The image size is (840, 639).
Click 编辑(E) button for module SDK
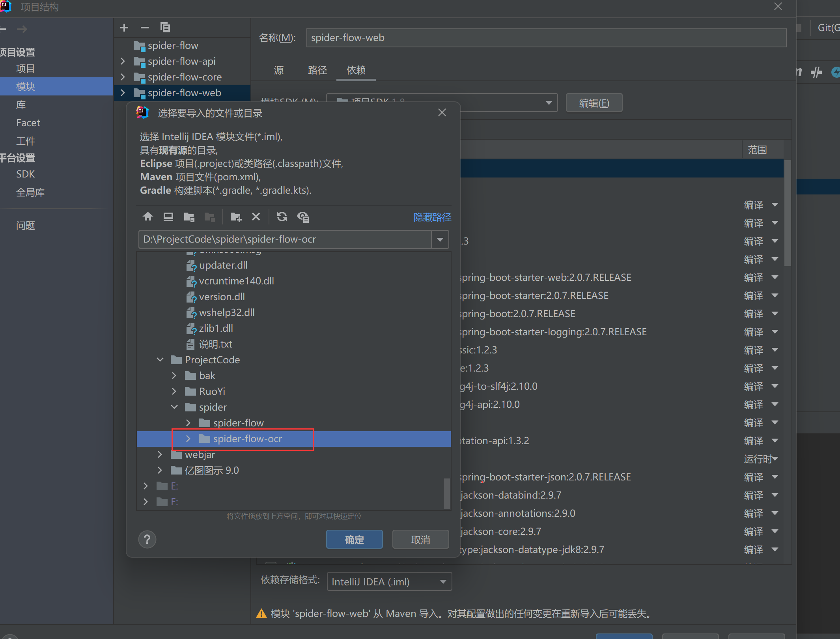point(594,103)
